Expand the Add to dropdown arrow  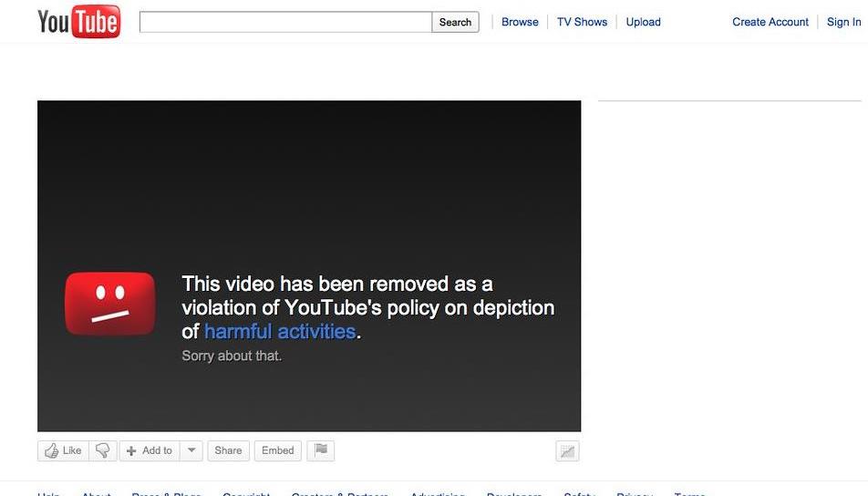pyautogui.click(x=191, y=450)
